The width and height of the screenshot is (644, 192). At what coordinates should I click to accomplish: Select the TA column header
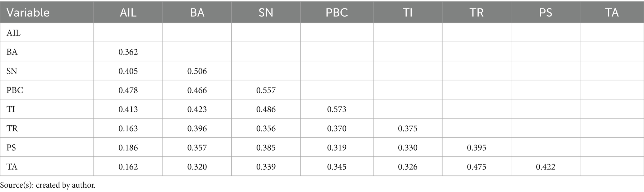(x=612, y=12)
